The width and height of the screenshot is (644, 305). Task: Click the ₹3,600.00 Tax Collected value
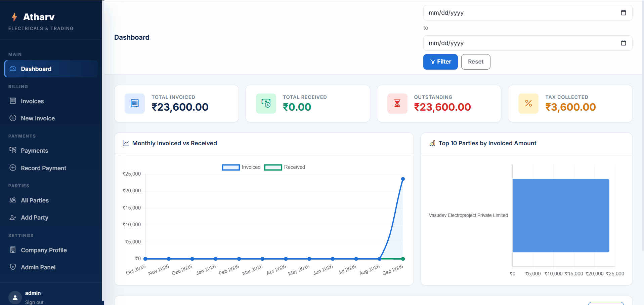(570, 107)
